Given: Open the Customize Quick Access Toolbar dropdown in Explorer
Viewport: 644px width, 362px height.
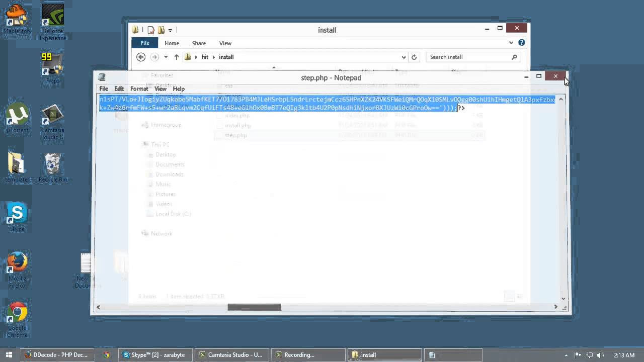Looking at the screenshot, I should (x=170, y=30).
